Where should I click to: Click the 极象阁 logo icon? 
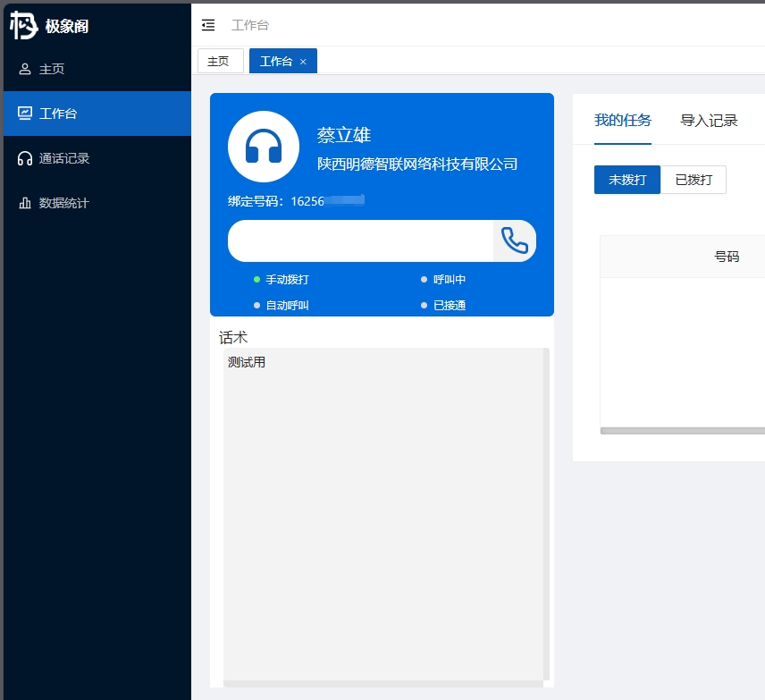coord(24,26)
